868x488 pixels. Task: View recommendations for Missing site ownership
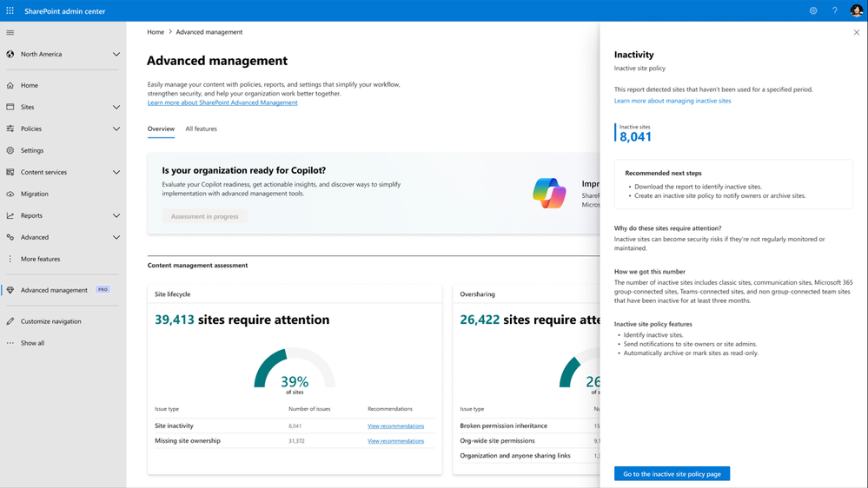396,441
